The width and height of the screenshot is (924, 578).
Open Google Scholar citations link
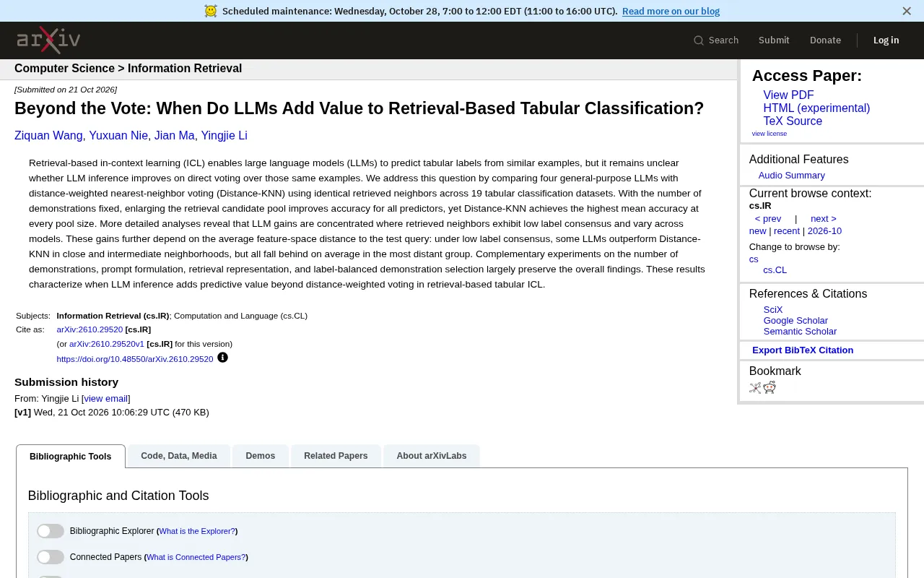click(796, 321)
